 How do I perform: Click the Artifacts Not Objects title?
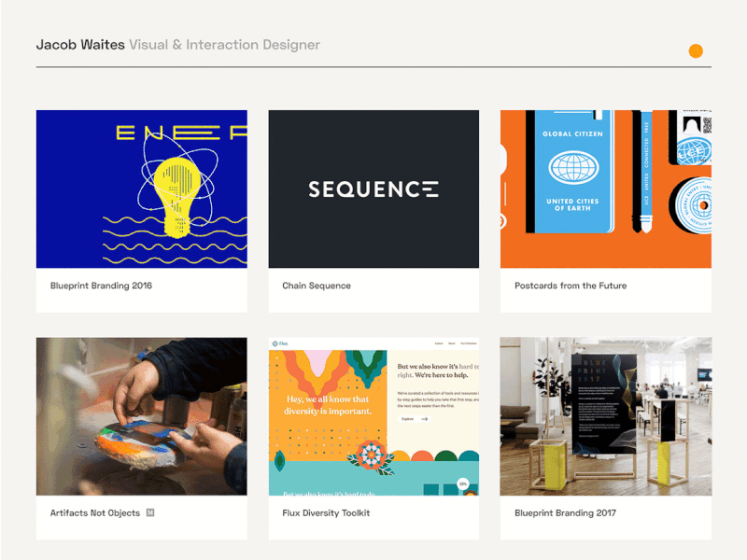tap(95, 513)
